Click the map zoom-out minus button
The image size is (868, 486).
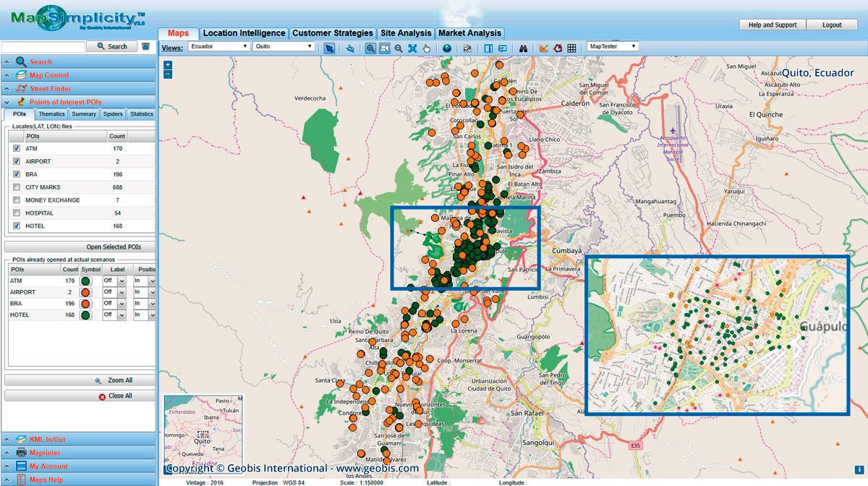pyautogui.click(x=168, y=74)
